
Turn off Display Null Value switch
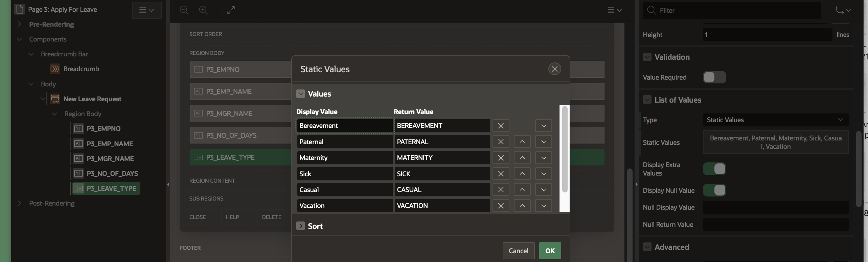click(x=714, y=190)
